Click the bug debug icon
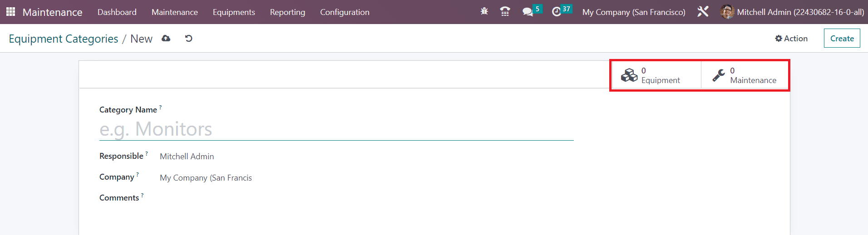The height and width of the screenshot is (235, 868). 484,11
